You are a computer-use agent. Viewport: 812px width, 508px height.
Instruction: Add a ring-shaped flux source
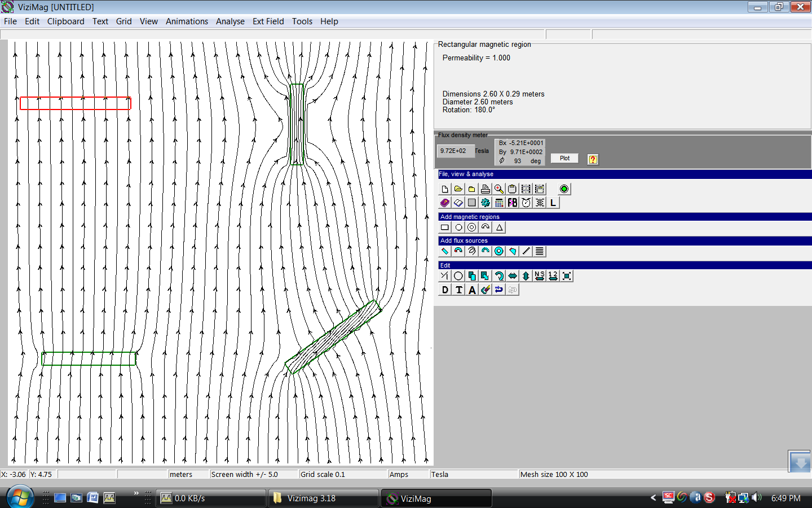(499, 251)
